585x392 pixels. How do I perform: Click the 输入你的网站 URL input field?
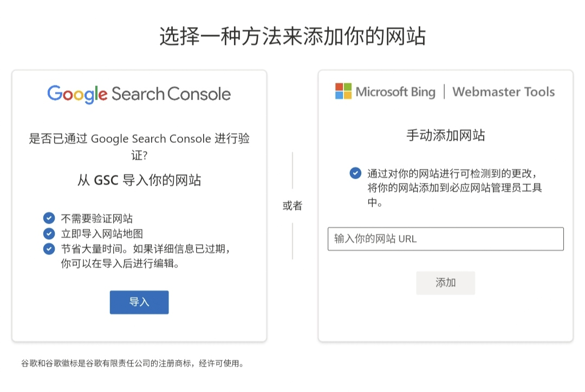(447, 238)
